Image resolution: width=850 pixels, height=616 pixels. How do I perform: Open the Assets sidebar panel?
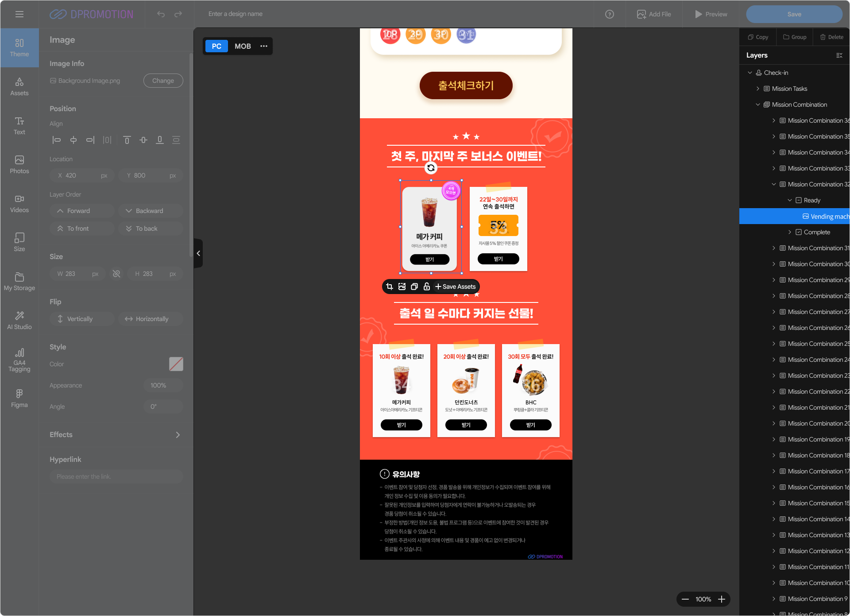click(19, 87)
